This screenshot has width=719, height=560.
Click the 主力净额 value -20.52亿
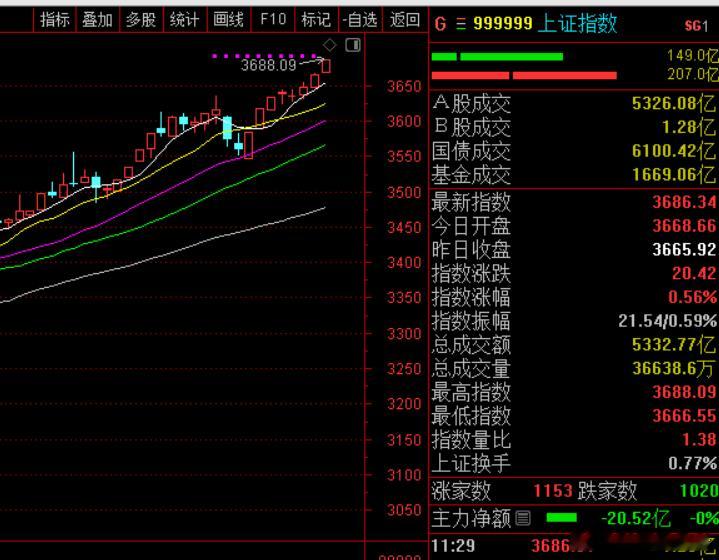[x=636, y=518]
